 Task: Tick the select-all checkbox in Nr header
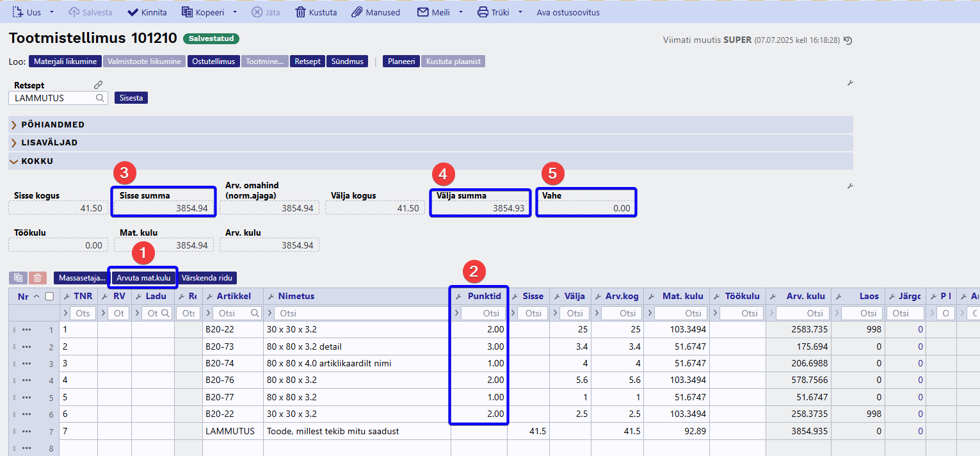click(49, 296)
